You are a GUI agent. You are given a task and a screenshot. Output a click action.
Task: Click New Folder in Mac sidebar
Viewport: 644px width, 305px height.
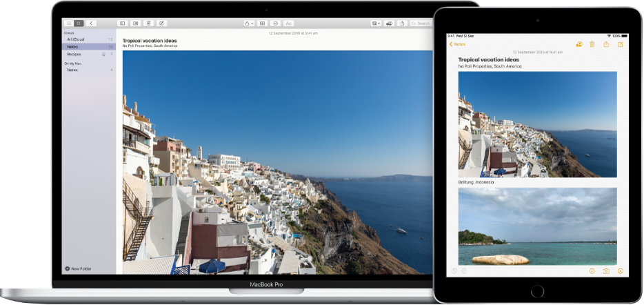[78, 269]
